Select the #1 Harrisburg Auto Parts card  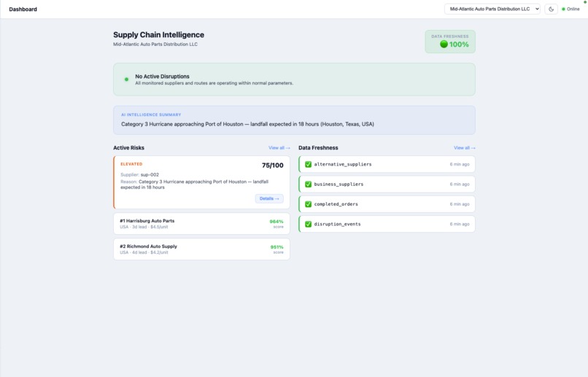click(x=201, y=224)
